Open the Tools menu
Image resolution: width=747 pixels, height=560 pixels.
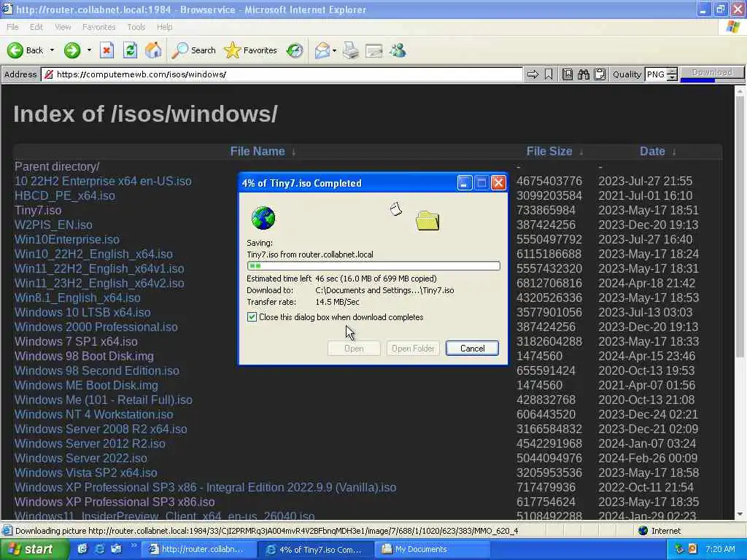(x=136, y=27)
